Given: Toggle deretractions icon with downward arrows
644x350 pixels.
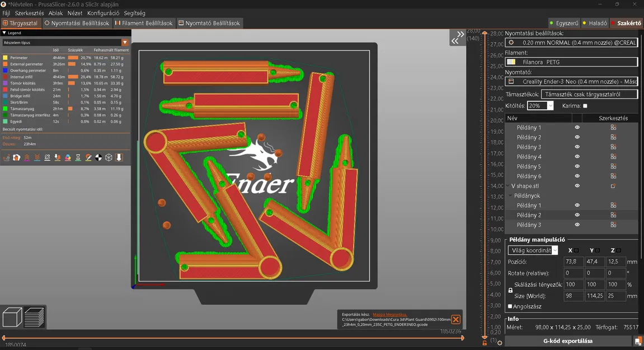Looking at the screenshot, I should pyautogui.click(x=37, y=157).
